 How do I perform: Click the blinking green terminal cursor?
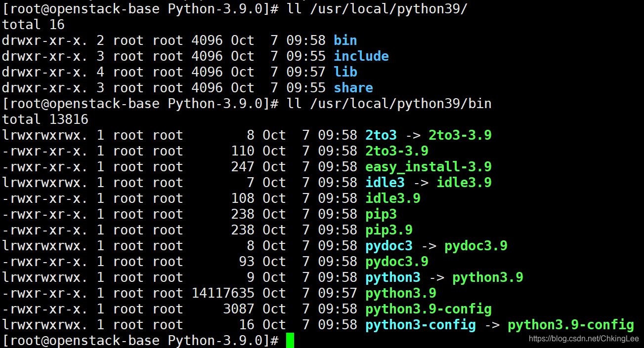(291, 340)
